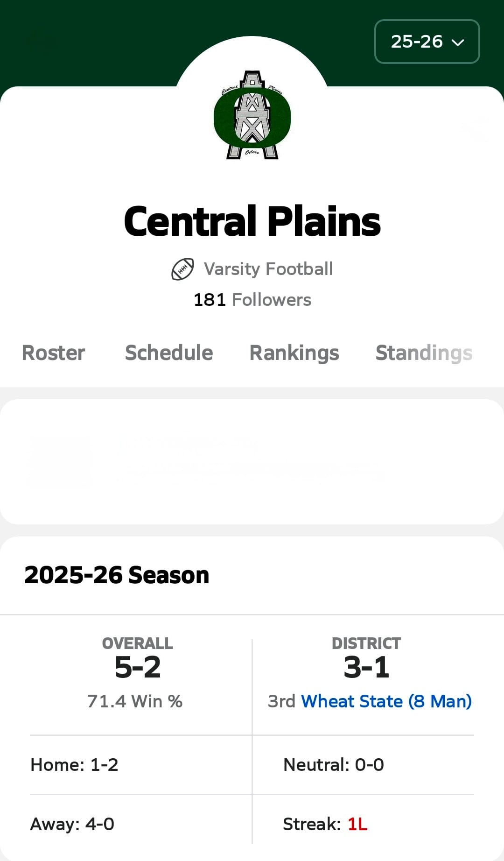
Task: View the Standings tab
Action: point(424,353)
